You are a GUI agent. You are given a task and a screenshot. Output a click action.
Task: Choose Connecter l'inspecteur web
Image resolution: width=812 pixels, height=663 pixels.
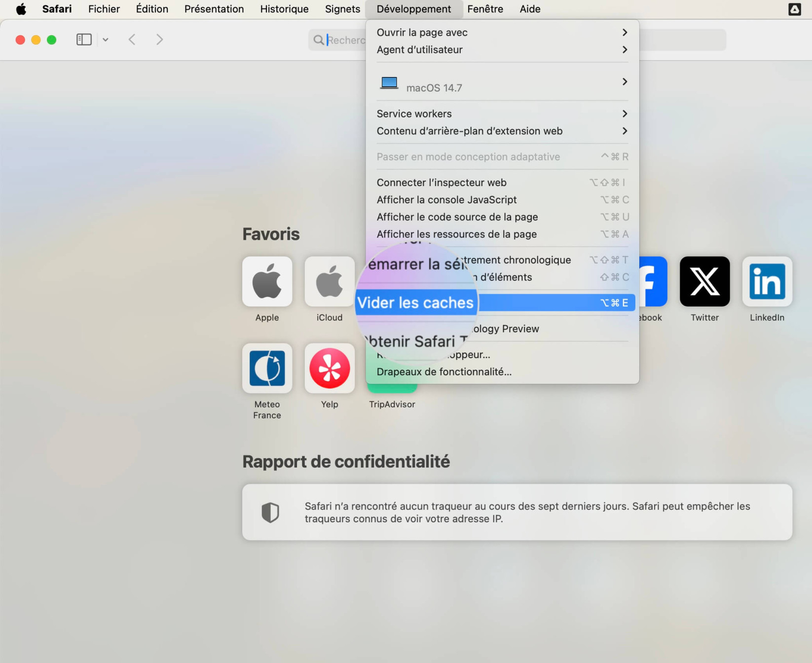pos(502,182)
